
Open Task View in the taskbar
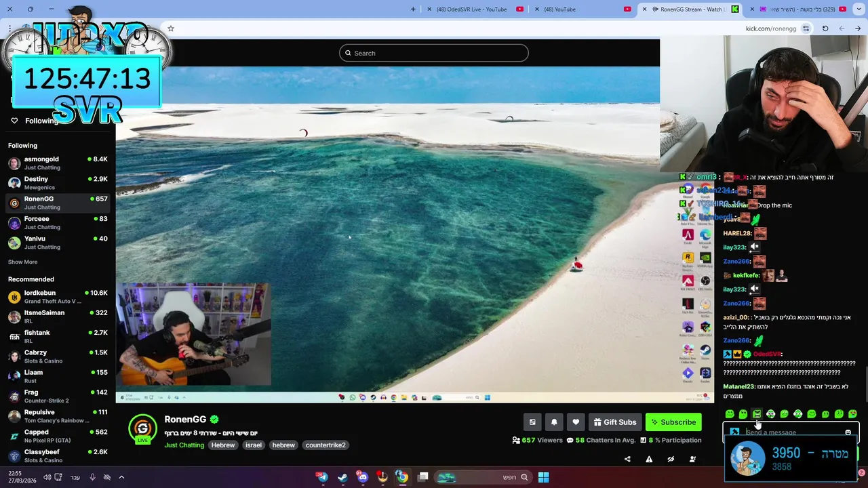click(423, 477)
